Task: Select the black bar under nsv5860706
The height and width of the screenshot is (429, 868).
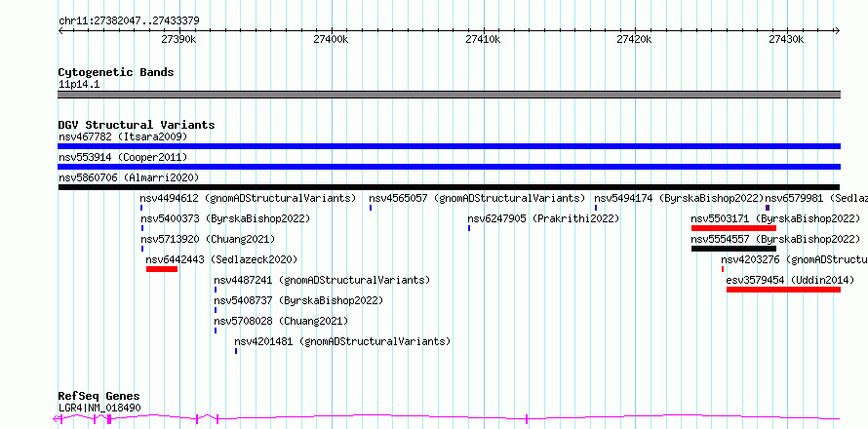Action: [449, 187]
